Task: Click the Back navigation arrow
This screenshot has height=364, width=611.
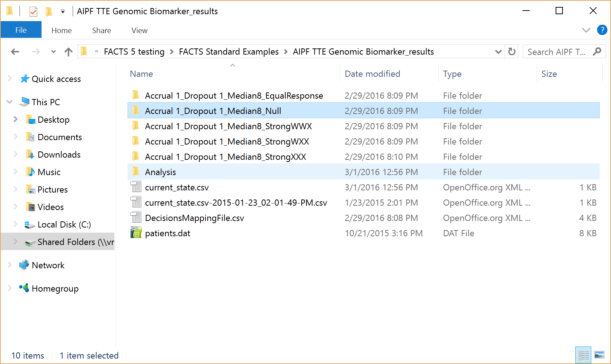Action: pyautogui.click(x=15, y=52)
